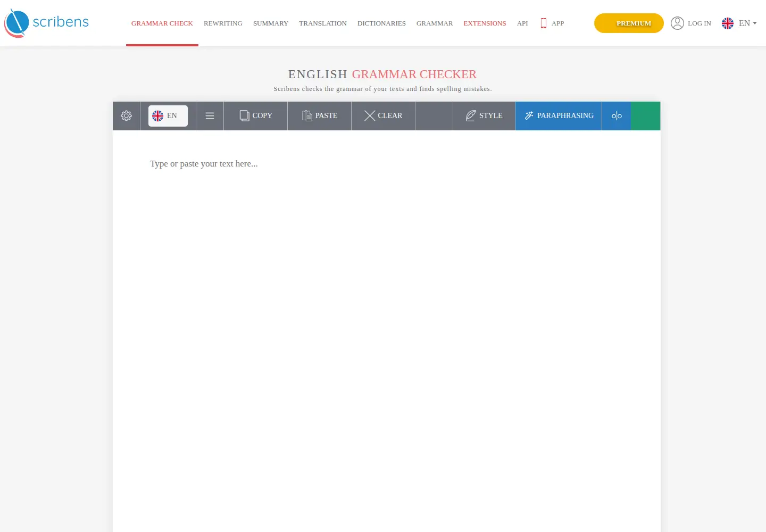Open the GRAMMAR menu item
The image size is (766, 532).
tap(435, 23)
